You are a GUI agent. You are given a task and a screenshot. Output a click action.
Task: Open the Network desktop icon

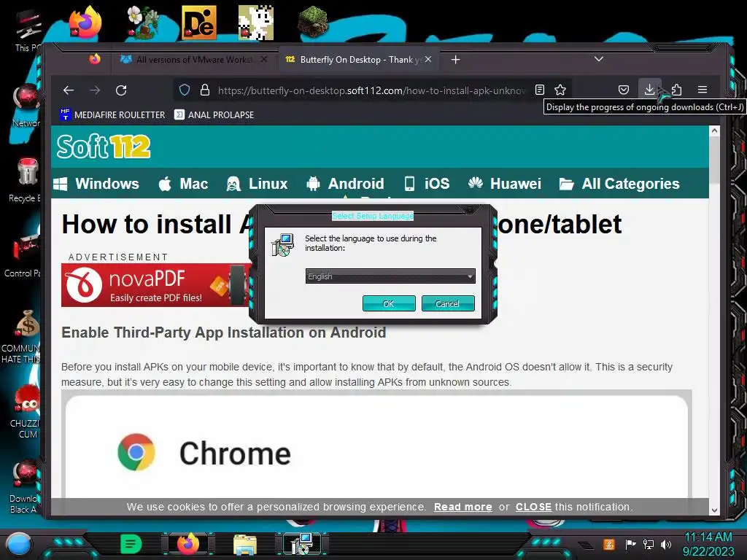pos(26,106)
